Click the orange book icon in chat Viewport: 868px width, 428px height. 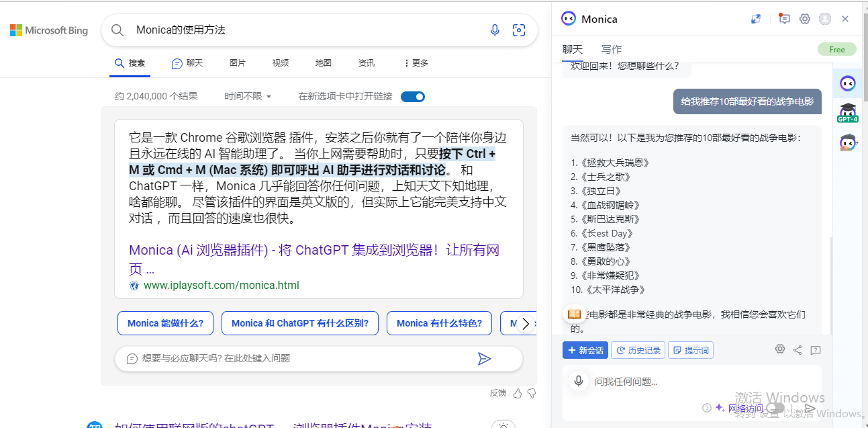[x=574, y=314]
